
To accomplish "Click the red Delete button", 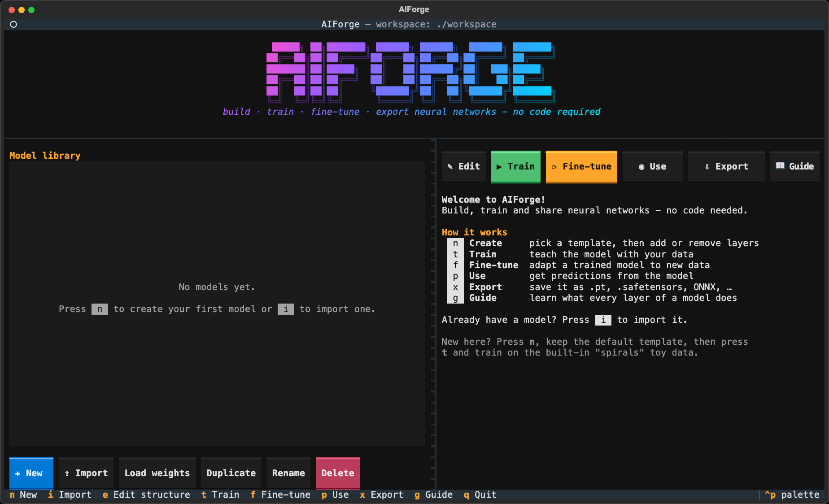I will [338, 473].
